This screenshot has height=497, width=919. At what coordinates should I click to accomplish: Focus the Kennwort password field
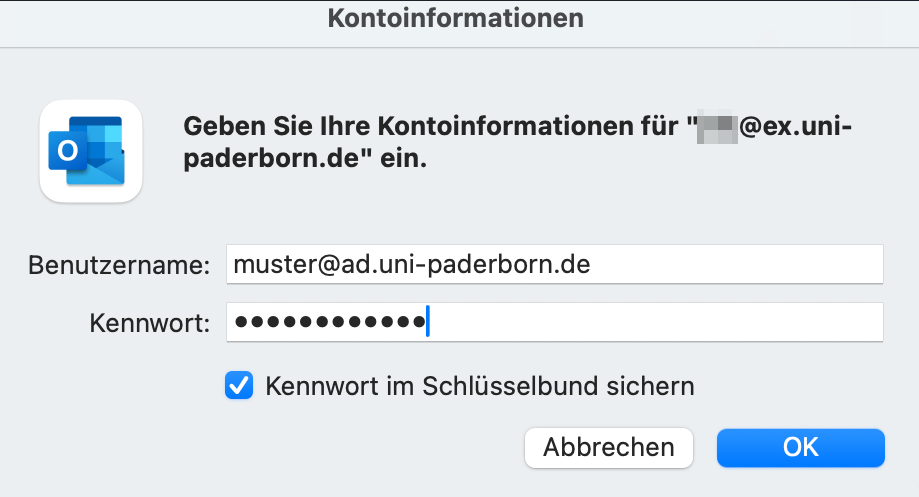click(x=554, y=322)
